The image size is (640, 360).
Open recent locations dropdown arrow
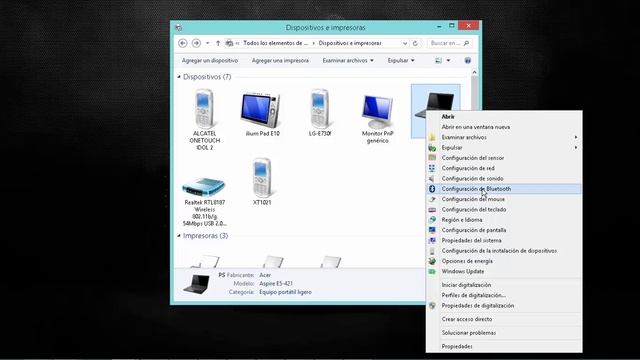pyautogui.click(x=207, y=43)
